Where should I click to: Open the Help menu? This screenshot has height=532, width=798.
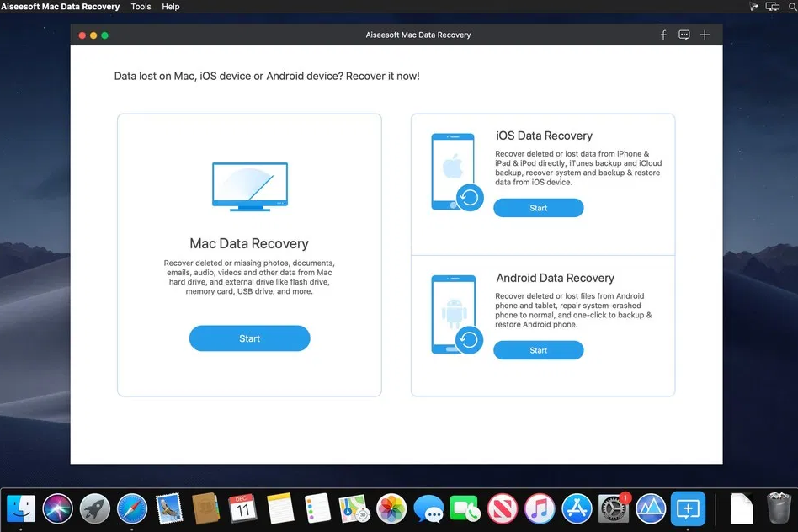click(170, 7)
